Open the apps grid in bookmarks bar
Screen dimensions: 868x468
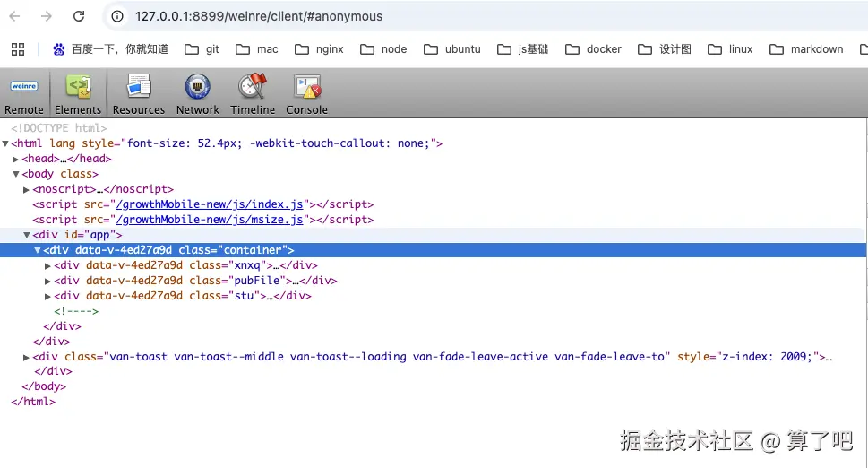click(x=18, y=49)
